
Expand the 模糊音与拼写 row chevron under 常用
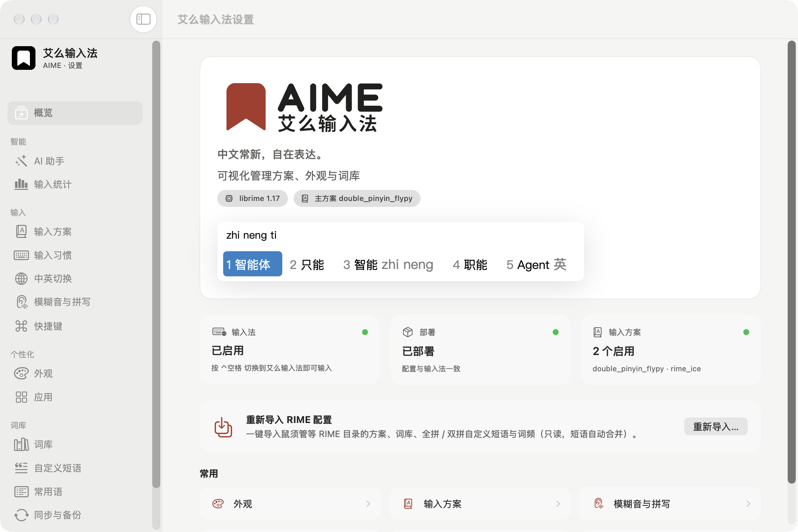(x=748, y=504)
